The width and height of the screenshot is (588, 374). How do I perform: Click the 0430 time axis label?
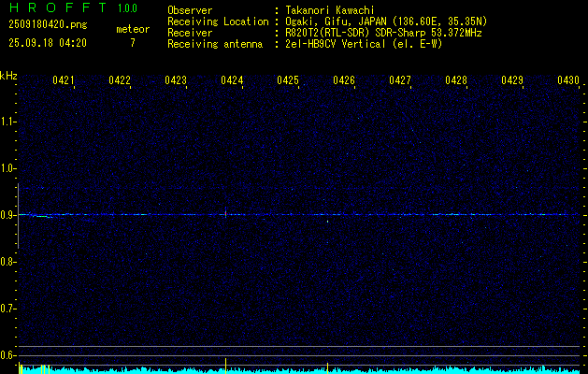click(x=568, y=79)
